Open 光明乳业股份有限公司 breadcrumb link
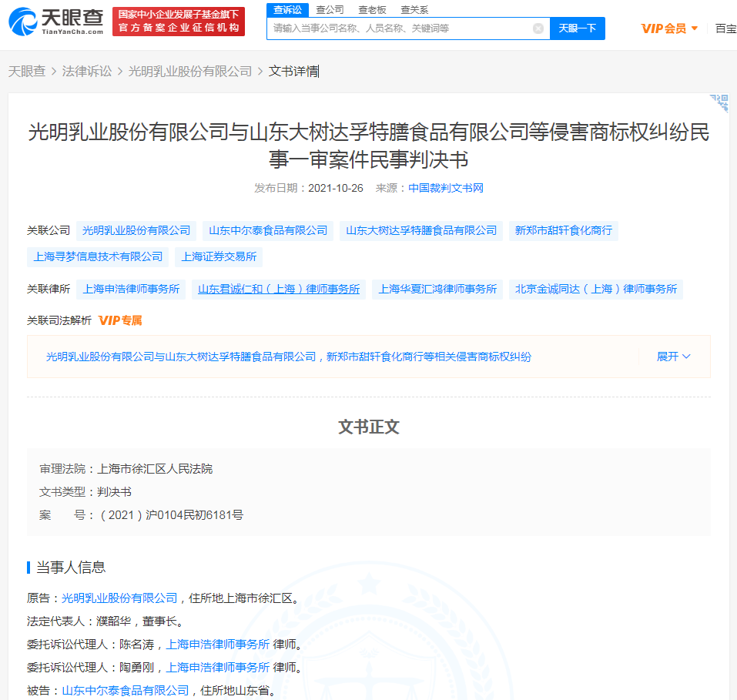Image resolution: width=737 pixels, height=700 pixels. pos(190,72)
